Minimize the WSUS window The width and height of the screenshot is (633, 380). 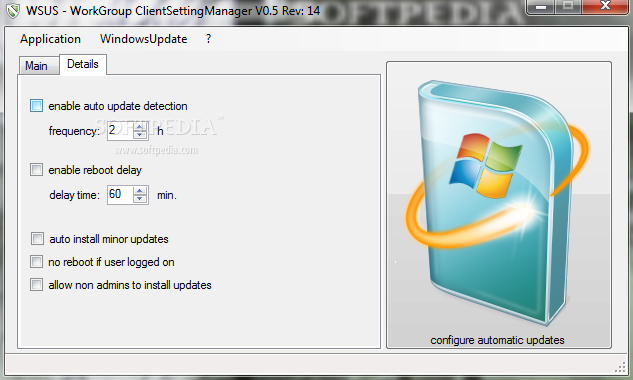coord(541,6)
